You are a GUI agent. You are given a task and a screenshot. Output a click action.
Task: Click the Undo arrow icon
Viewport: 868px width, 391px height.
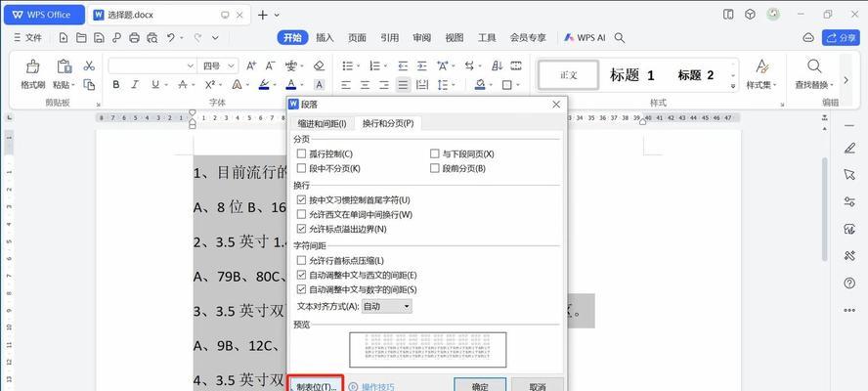pyautogui.click(x=170, y=38)
